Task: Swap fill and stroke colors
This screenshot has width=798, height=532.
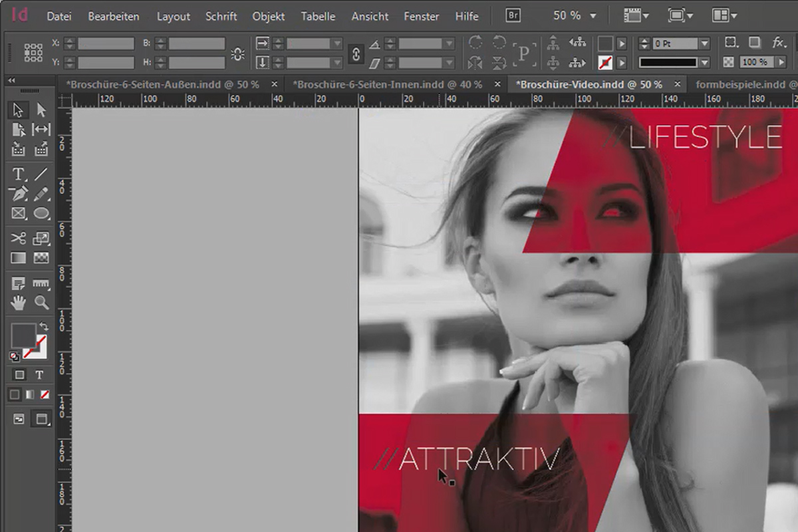Action: tap(44, 327)
